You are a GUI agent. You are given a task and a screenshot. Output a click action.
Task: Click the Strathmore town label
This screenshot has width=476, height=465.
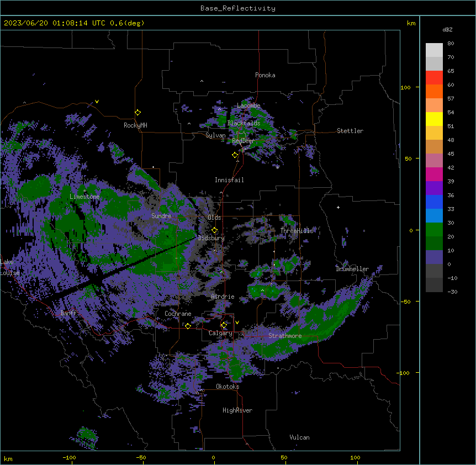click(x=285, y=336)
